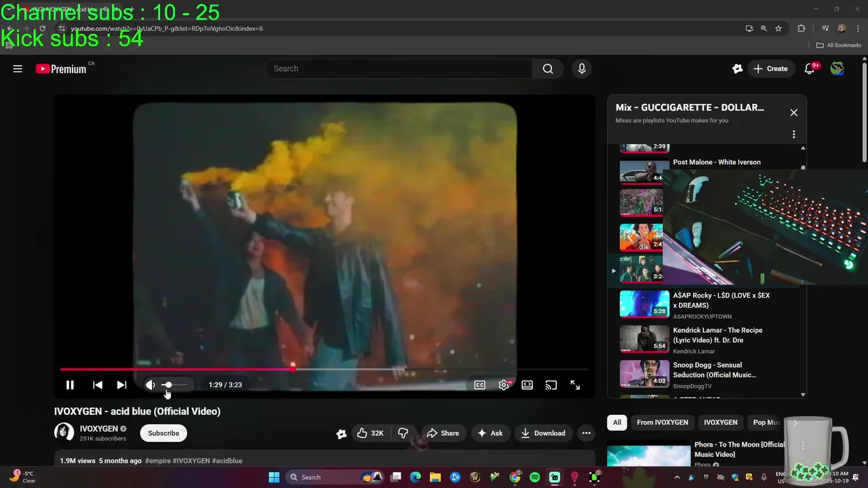Open A$AP Rocky L$D thumbnail 5:28
This screenshot has height=488, width=868.
point(644,304)
